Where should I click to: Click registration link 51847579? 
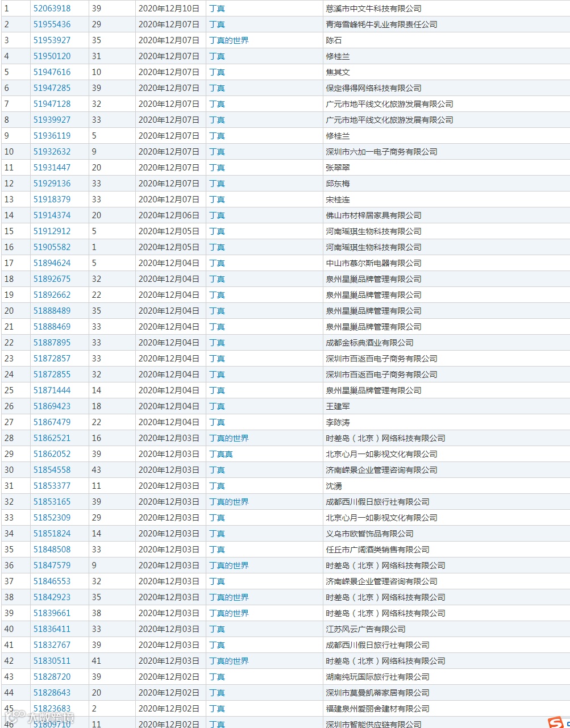point(52,565)
